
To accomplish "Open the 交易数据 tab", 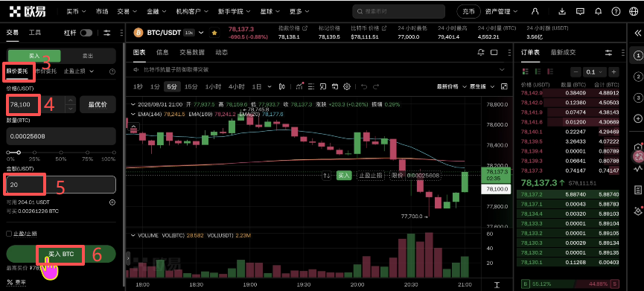I will [192, 52].
